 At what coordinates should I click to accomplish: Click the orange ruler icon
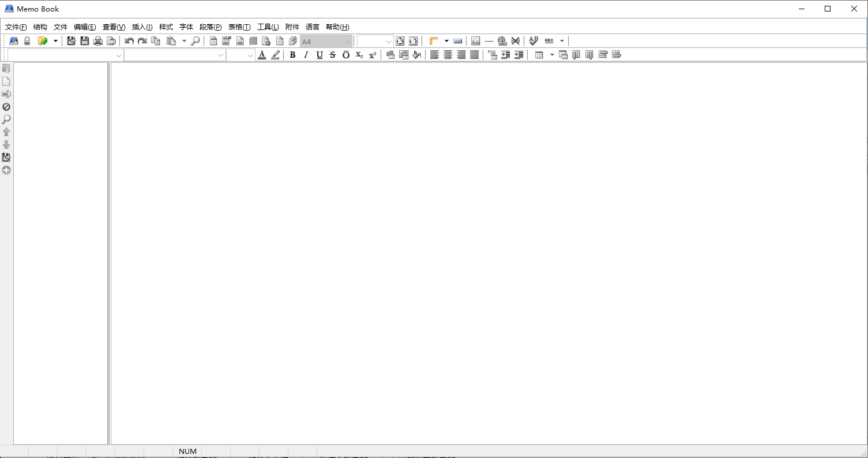click(x=434, y=41)
